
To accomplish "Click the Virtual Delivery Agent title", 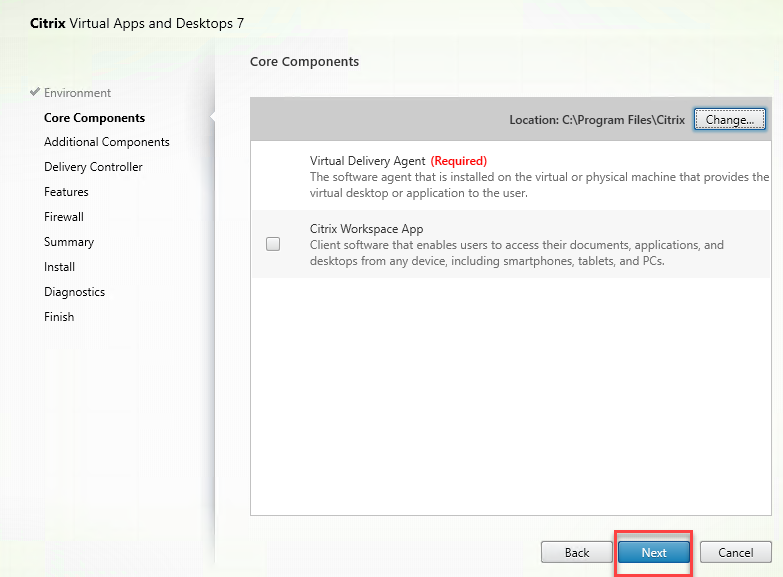I will (x=368, y=161).
